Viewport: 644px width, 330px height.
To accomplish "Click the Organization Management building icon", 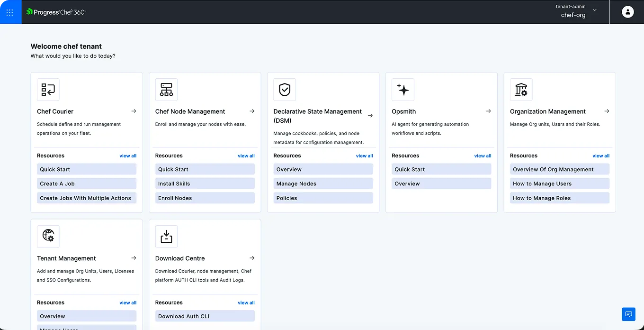I will (x=521, y=90).
